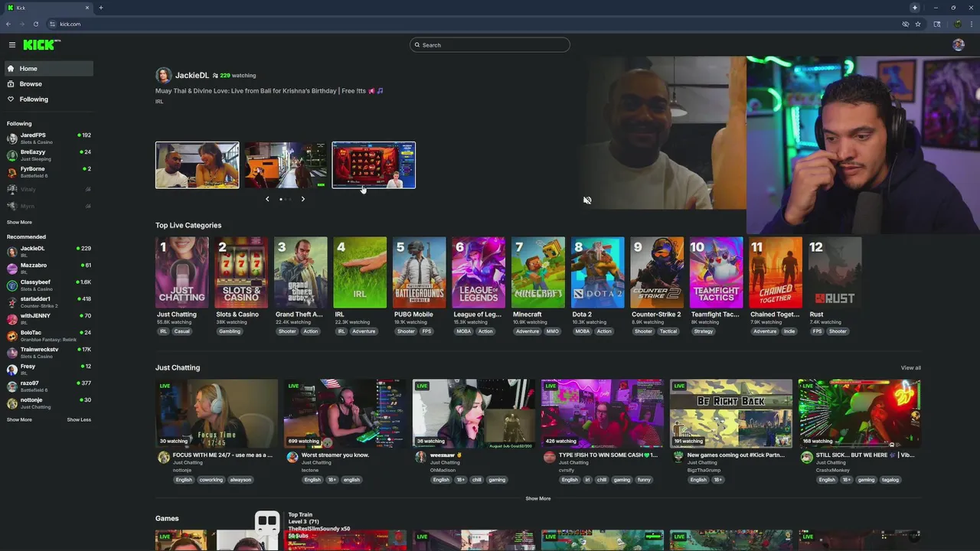The height and width of the screenshot is (551, 980).
Task: Click the reading/search side panel icon
Action: (937, 24)
